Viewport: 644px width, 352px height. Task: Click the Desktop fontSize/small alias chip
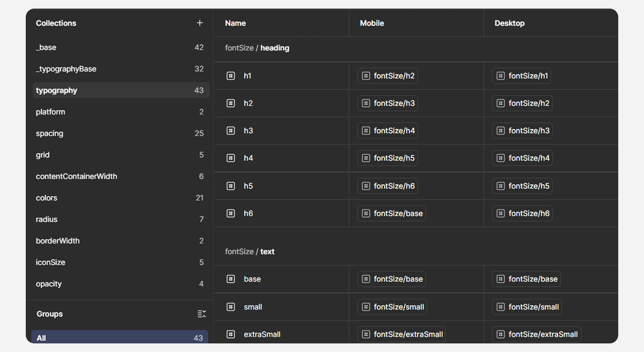coord(527,307)
